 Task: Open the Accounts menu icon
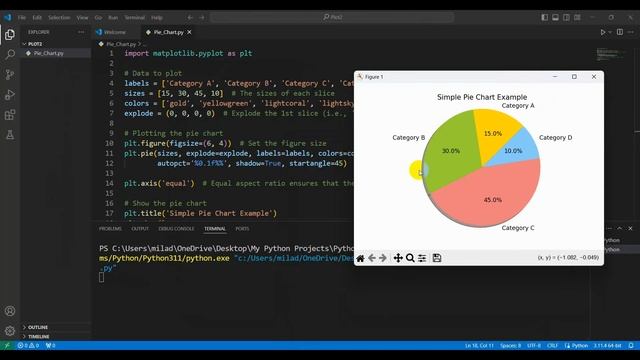[x=10, y=311]
